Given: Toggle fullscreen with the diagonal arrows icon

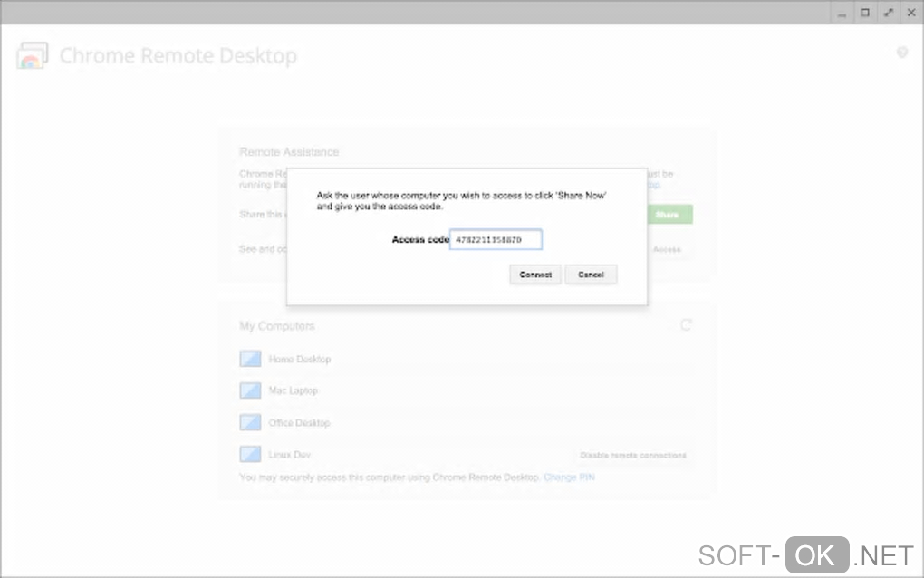Looking at the screenshot, I should [888, 13].
